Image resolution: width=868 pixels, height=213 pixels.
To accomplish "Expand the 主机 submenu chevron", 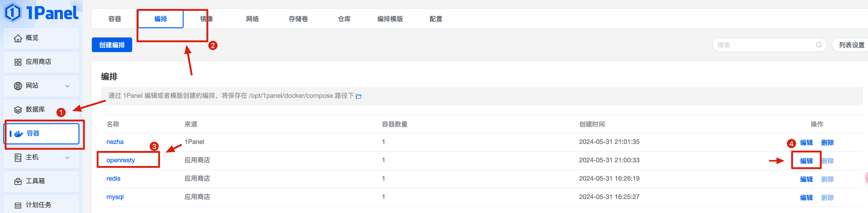I will point(67,157).
